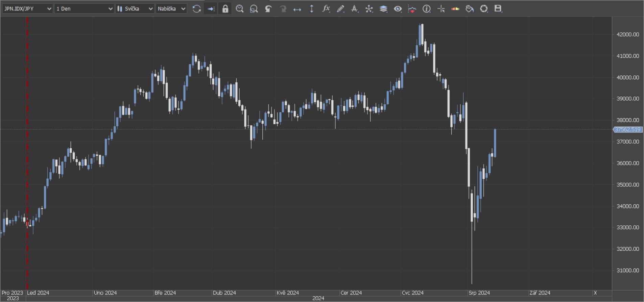Click the zoom-to-area magnifier icon
This screenshot has width=644, height=302.
click(254, 9)
